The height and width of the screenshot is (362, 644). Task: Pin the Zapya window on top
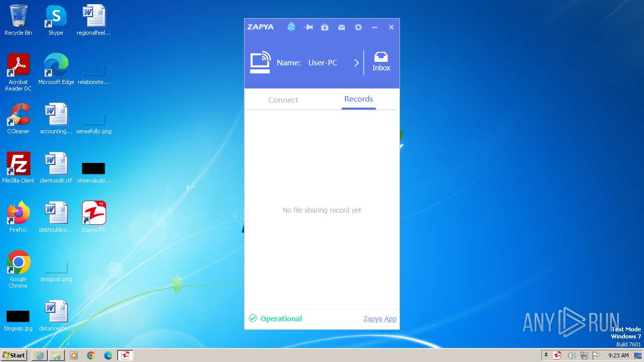(308, 27)
